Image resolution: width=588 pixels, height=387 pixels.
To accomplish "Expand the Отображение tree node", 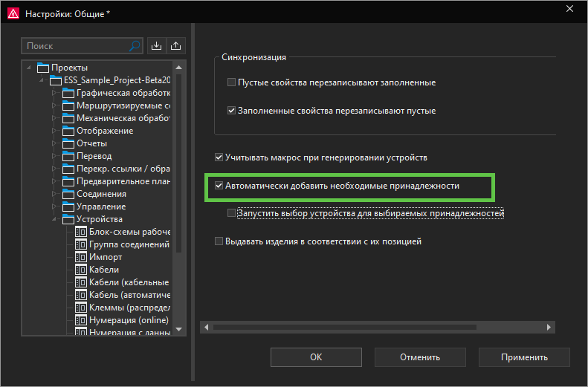I will (54, 131).
